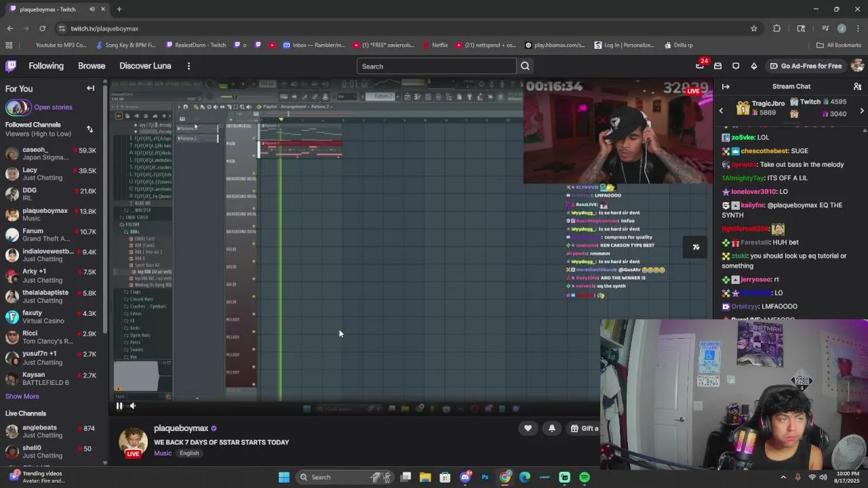
Task: Show hidden tray icons chevron
Action: point(783,477)
